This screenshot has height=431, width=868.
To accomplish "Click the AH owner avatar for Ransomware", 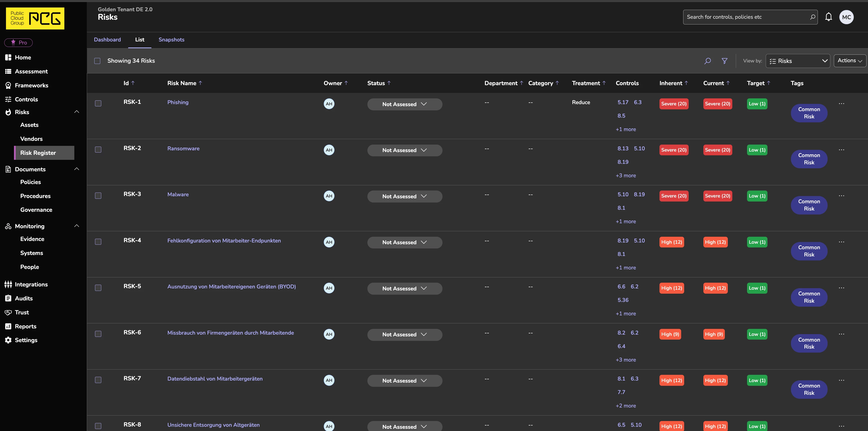I will pos(329,150).
